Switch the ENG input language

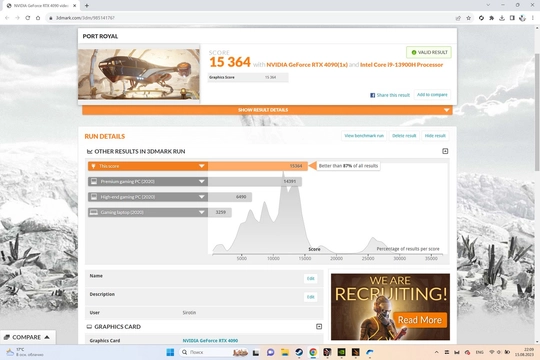click(479, 352)
